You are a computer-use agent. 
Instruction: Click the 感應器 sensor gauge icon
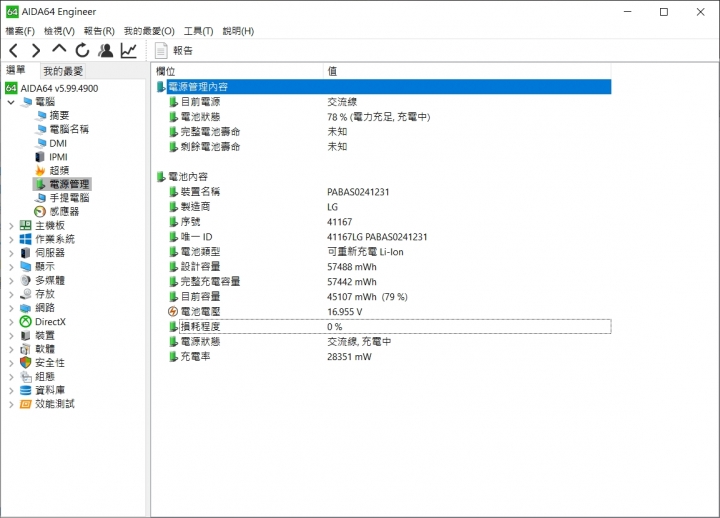[40, 211]
